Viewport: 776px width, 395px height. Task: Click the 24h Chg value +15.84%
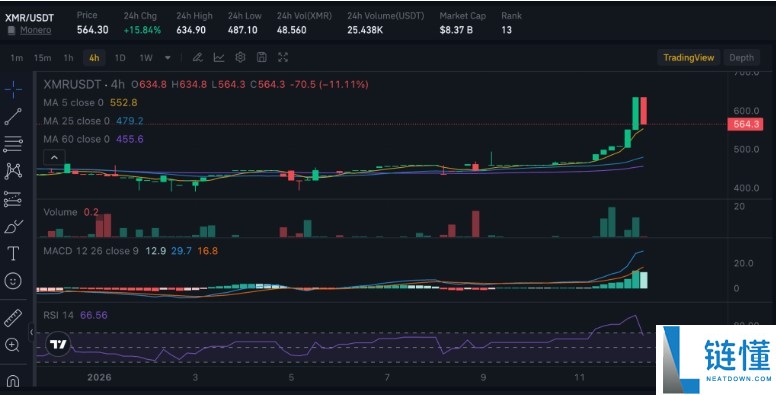coord(142,30)
